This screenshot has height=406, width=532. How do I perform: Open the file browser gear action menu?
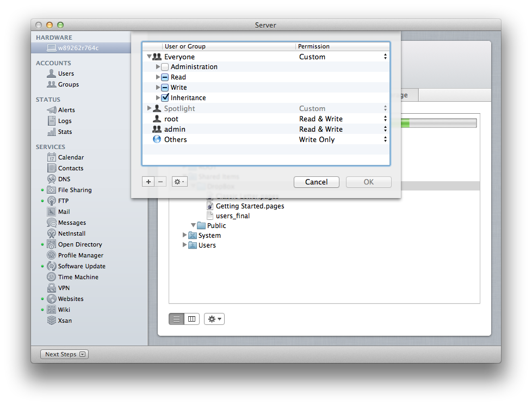(x=214, y=319)
